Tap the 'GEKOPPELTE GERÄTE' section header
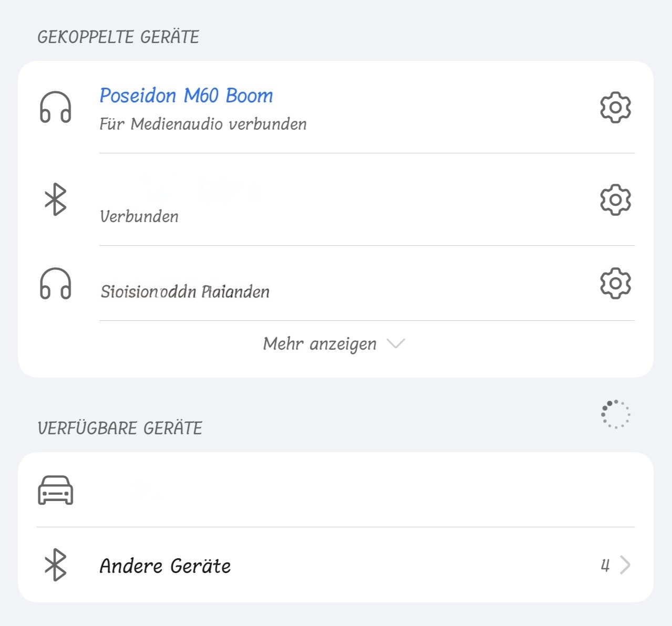 [x=118, y=37]
